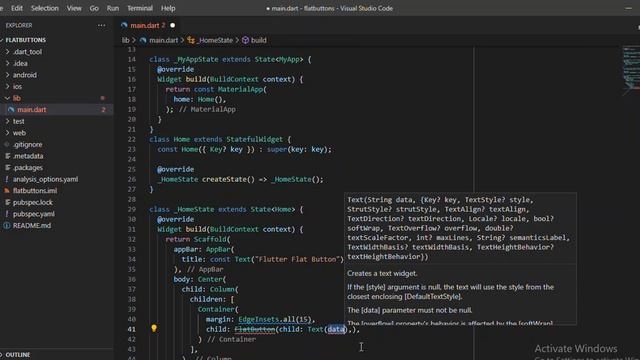Click the README.md info icon
Image resolution: width=640 pixels, height=360 pixels.
(7, 225)
